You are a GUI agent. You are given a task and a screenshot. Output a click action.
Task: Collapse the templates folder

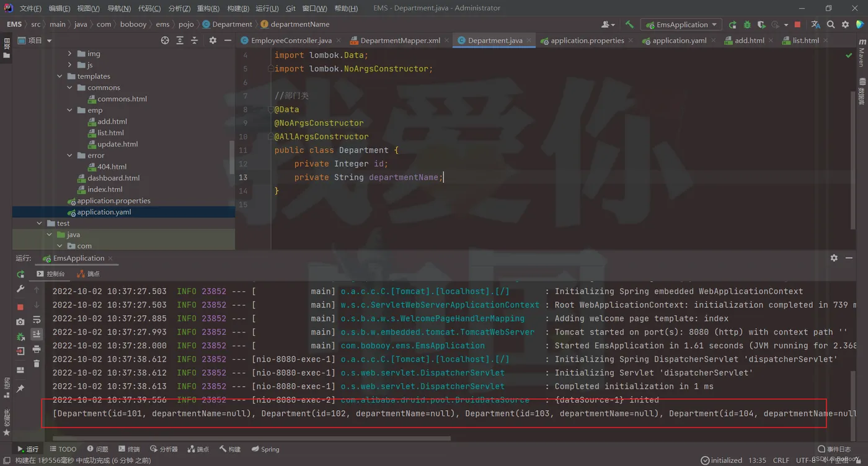(60, 76)
